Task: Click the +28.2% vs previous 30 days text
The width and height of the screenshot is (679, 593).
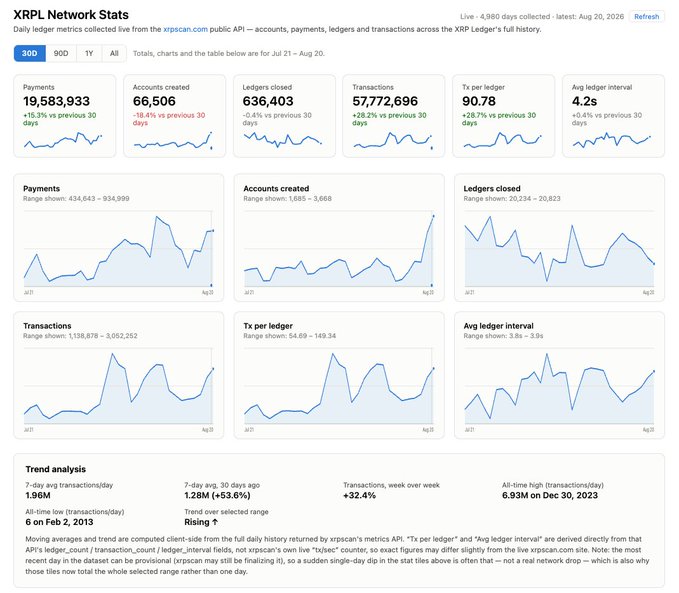Action: coord(389,119)
